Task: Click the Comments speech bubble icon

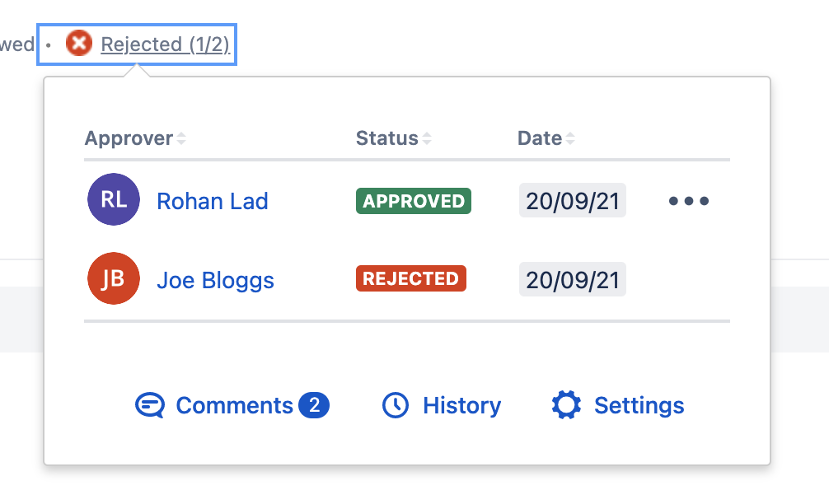Action: 150,406
